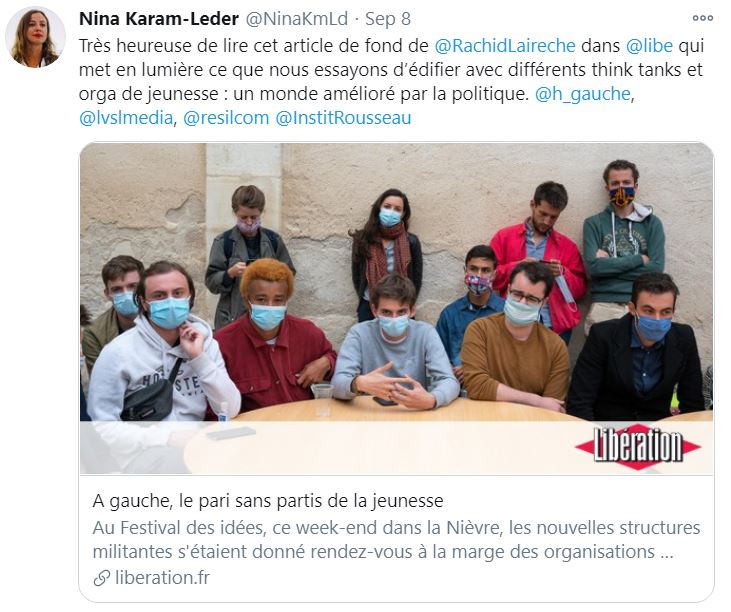Visit the @RachidLaireche mention
Viewport: 731px width, 612px height.
pyautogui.click(x=505, y=46)
